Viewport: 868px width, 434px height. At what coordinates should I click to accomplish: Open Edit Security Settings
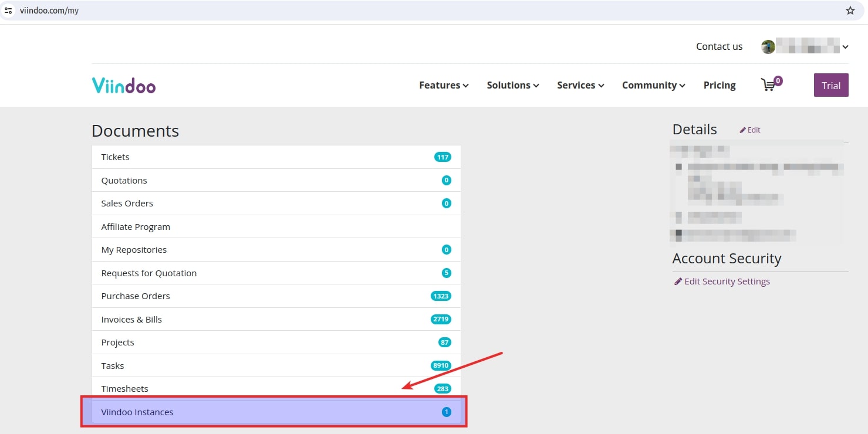722,282
